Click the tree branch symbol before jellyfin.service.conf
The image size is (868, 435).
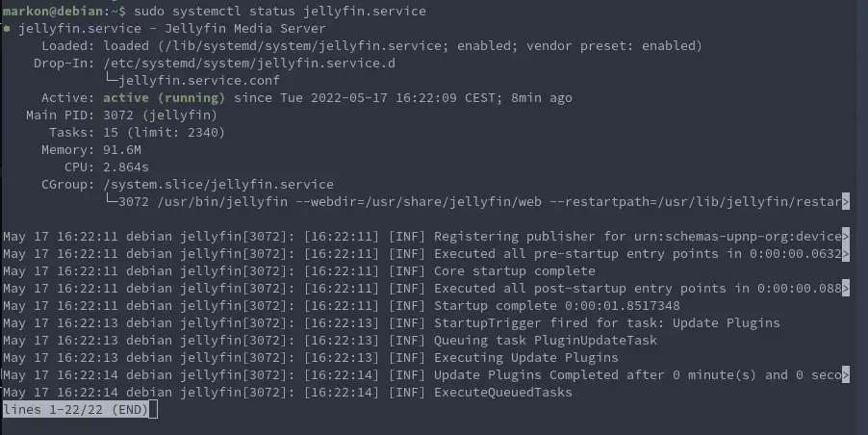(111, 79)
